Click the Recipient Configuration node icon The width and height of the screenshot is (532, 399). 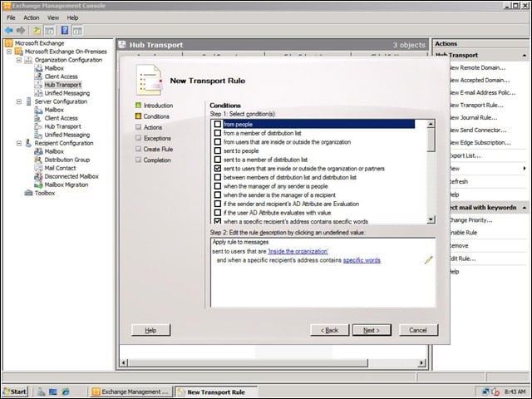28,143
